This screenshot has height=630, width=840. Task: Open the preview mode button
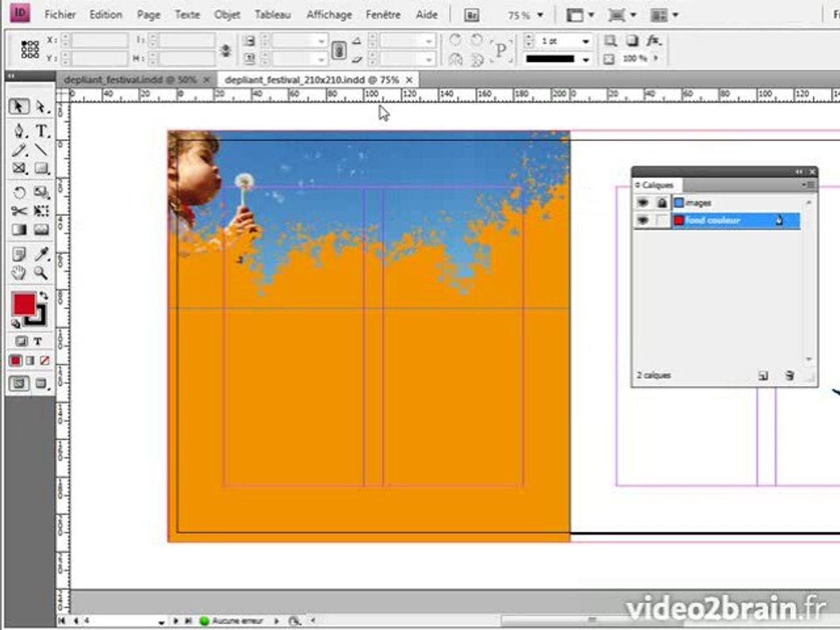point(41,383)
